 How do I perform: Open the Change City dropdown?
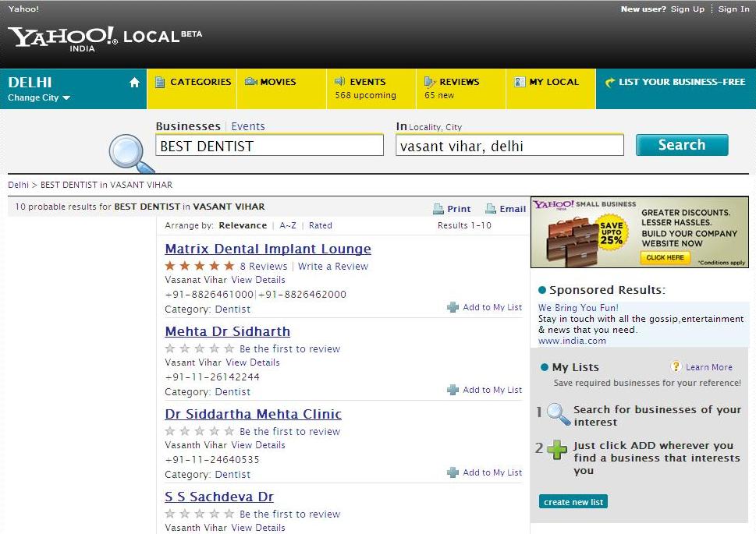point(39,98)
